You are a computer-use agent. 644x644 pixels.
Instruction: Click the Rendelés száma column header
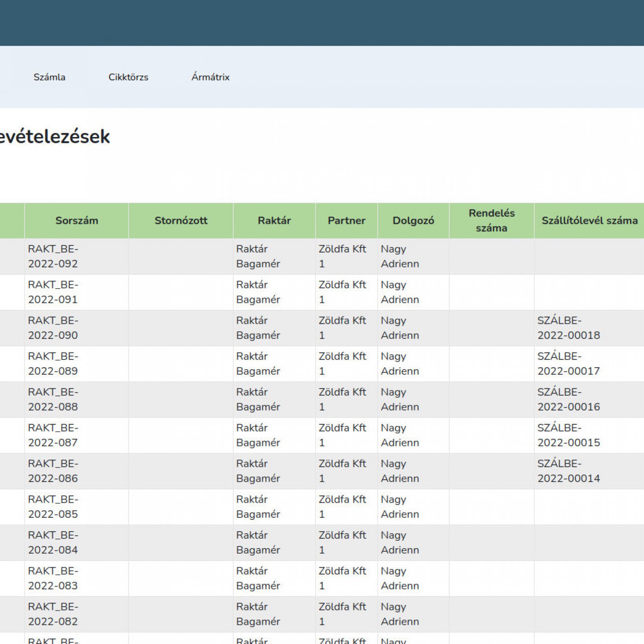491,220
